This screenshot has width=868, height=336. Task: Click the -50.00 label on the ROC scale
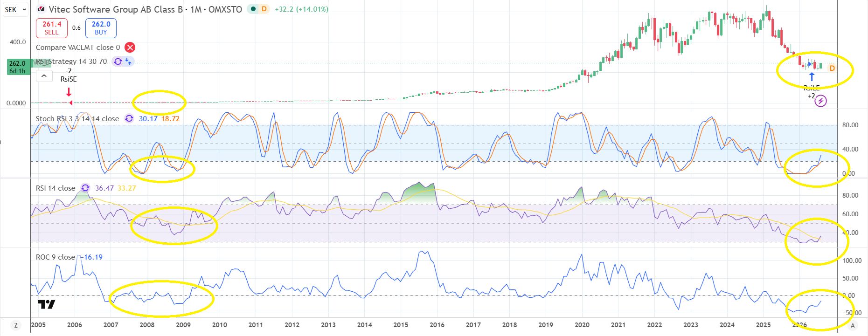coord(852,313)
